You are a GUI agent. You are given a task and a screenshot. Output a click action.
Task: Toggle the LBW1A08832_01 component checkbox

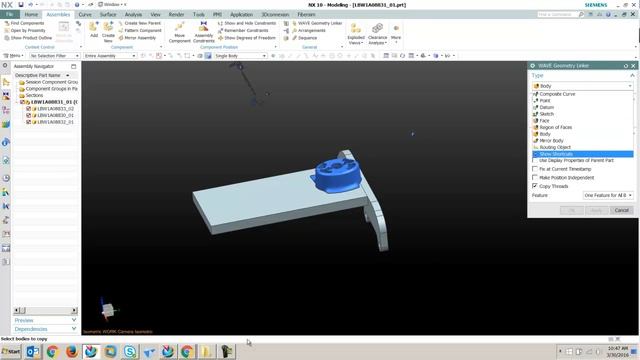click(28, 122)
